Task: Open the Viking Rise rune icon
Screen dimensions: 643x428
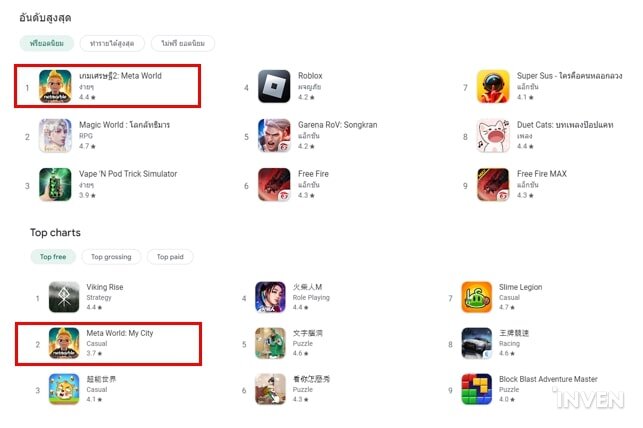Action: pyautogui.click(x=64, y=297)
